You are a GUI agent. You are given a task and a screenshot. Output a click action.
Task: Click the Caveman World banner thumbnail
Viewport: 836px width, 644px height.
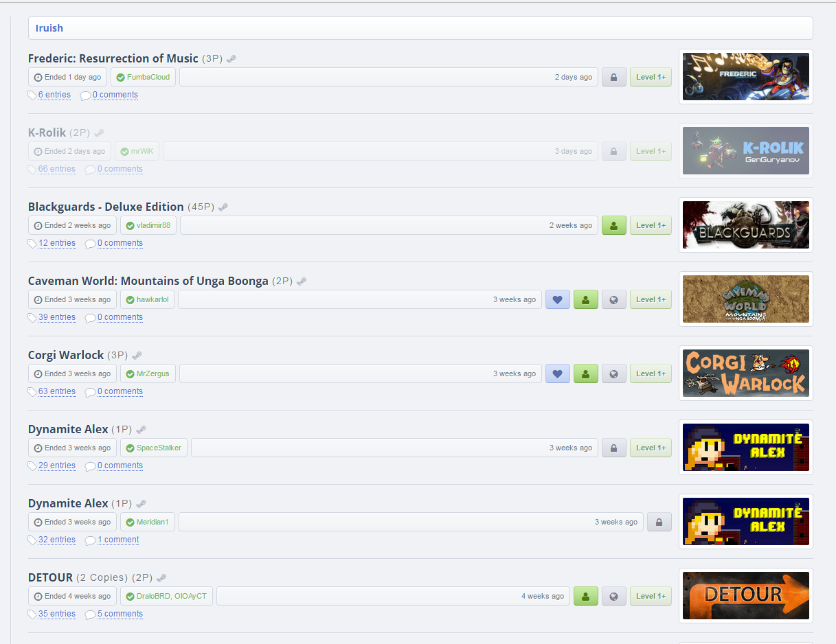746,299
